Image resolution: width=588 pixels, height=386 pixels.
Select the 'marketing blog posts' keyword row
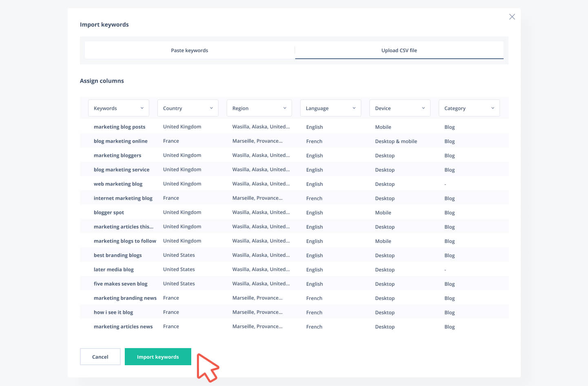(119, 127)
